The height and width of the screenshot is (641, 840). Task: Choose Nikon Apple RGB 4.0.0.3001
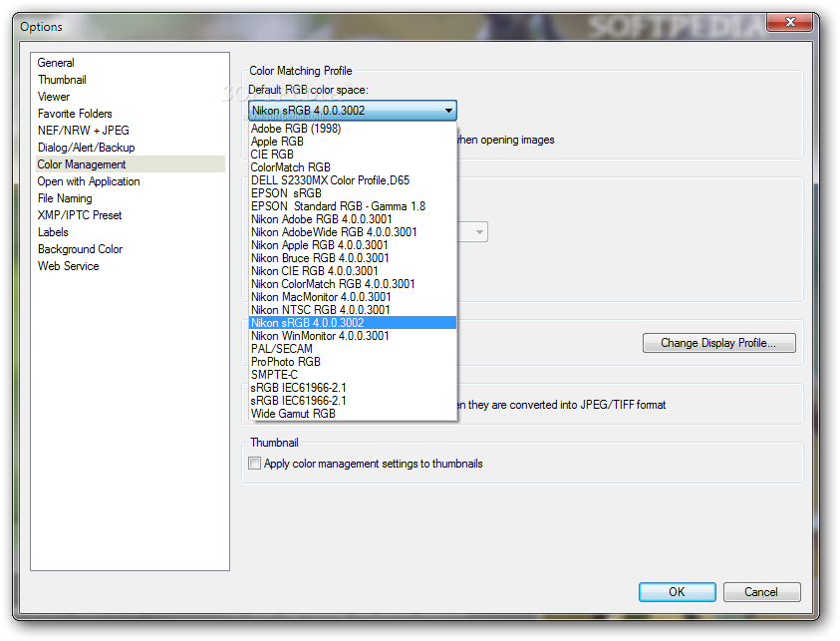coord(353,245)
